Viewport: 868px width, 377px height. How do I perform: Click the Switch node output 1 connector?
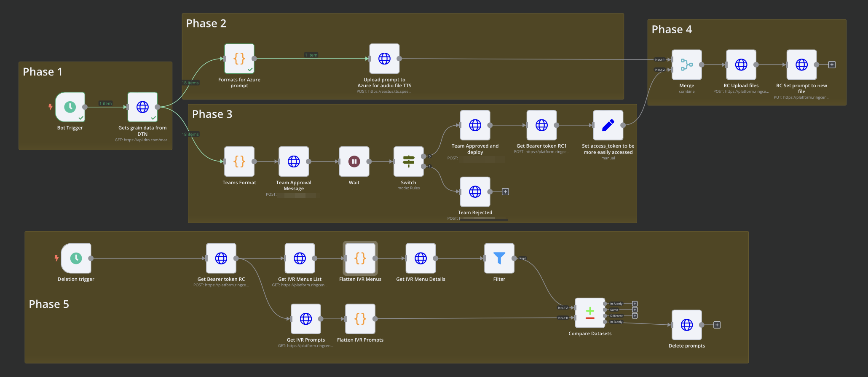pos(423,167)
